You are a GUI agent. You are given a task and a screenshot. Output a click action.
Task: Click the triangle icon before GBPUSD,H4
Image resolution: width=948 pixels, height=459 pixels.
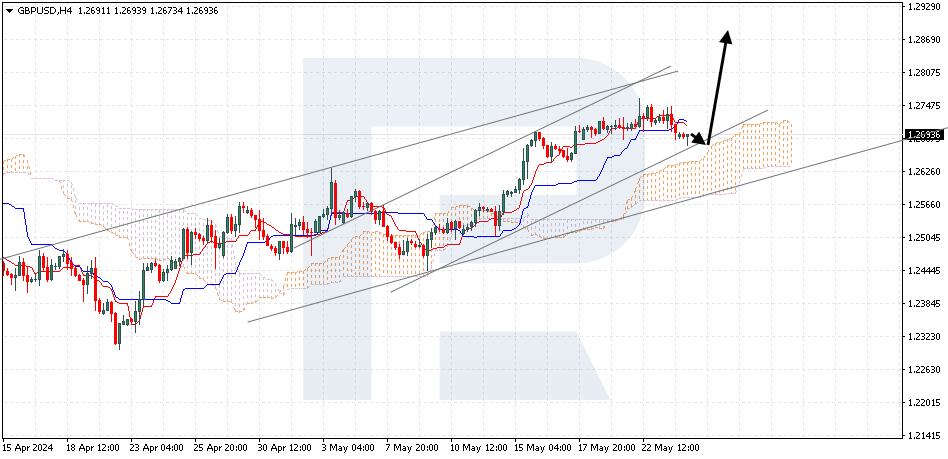(9, 11)
